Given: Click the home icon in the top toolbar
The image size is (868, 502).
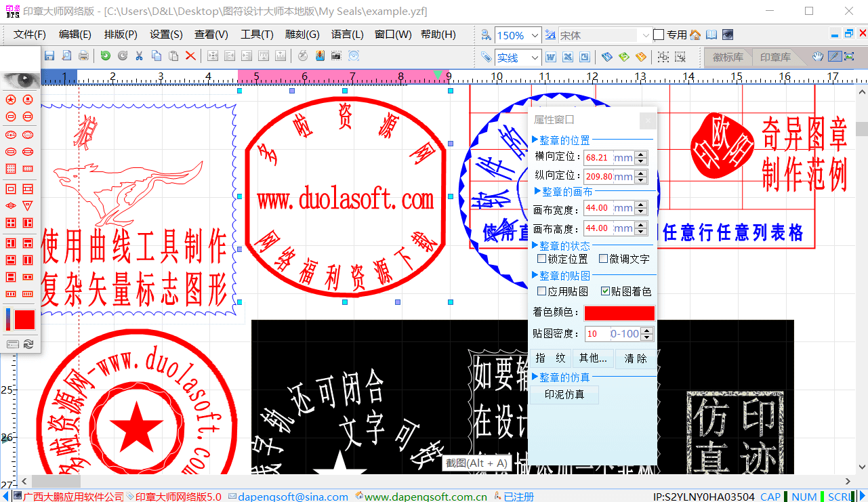Looking at the screenshot, I should coord(695,35).
